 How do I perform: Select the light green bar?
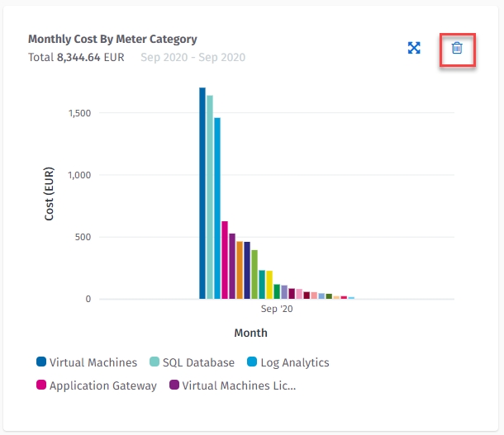click(x=254, y=274)
